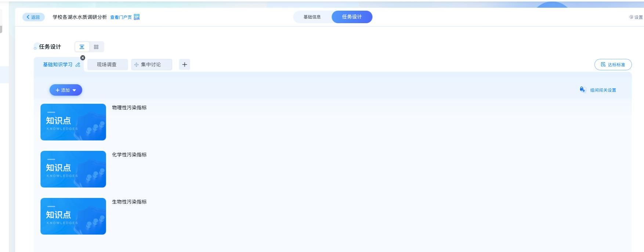Switch to 基础信息 tab
The height and width of the screenshot is (252, 644).
coord(312,17)
